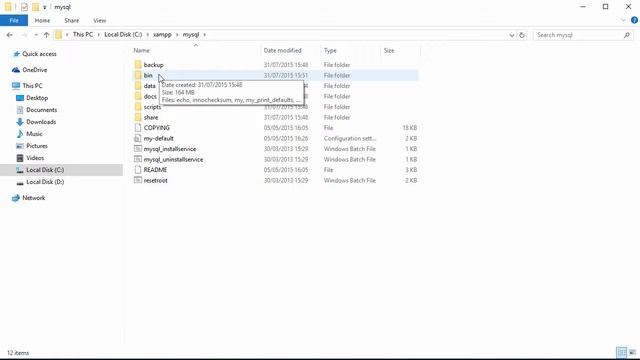Go up one folder level arrow
This screenshot has height=360, width=640.
point(47,35)
